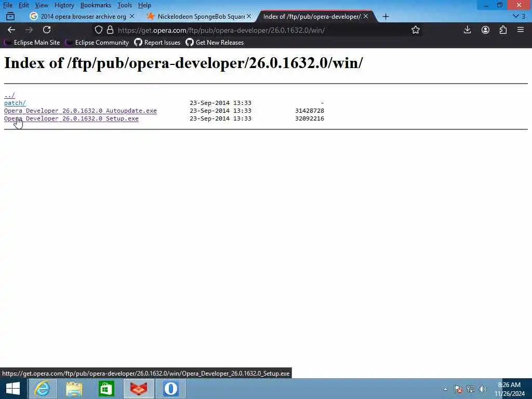Click the Index of page heading
Viewport: 532px width, 399px height.
click(183, 63)
